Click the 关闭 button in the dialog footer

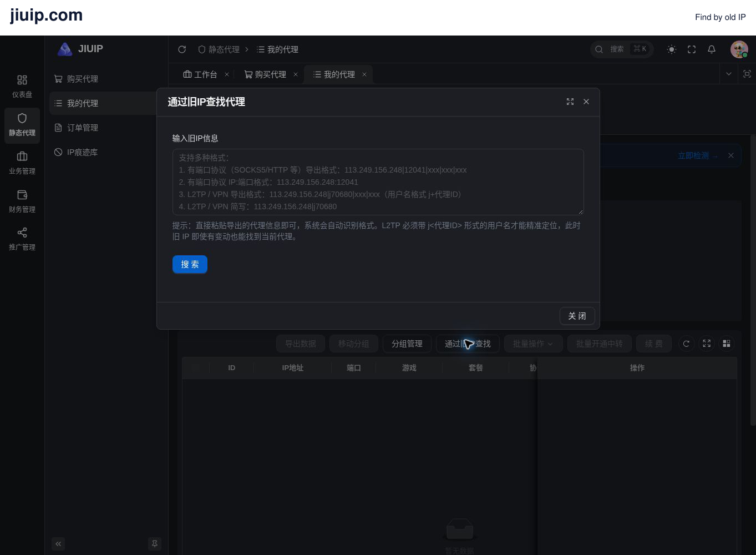tap(577, 316)
